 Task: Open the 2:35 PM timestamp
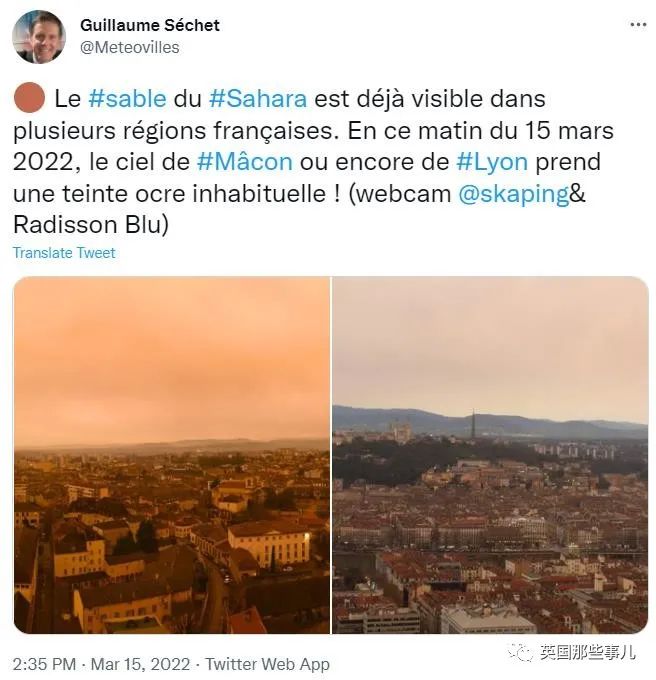(x=44, y=664)
